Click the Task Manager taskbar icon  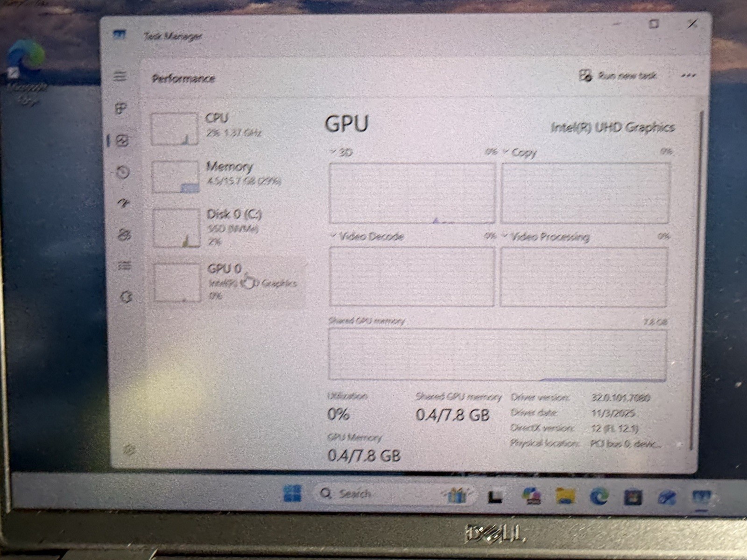pyautogui.click(x=701, y=498)
